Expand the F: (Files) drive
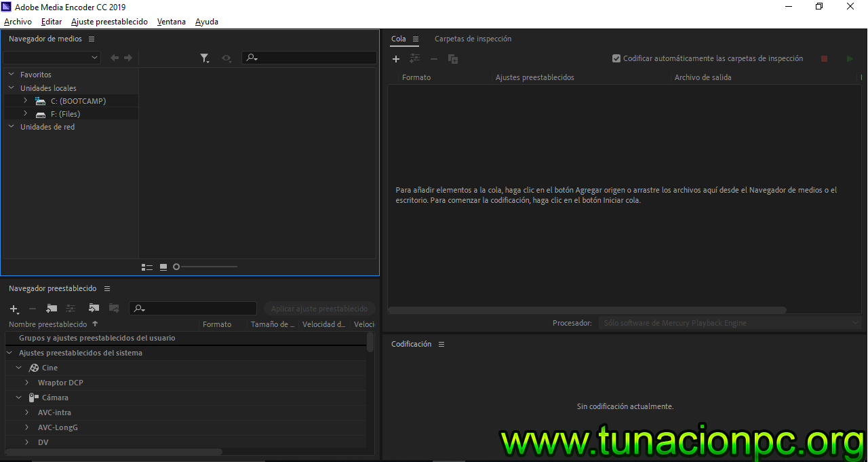This screenshot has height=462, width=868. tap(25, 113)
